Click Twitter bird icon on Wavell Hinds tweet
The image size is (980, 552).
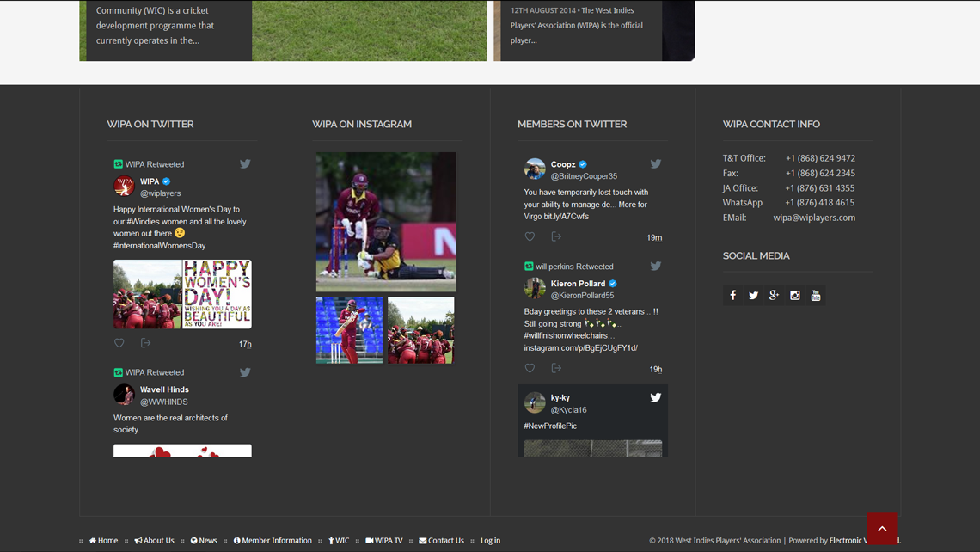point(245,372)
